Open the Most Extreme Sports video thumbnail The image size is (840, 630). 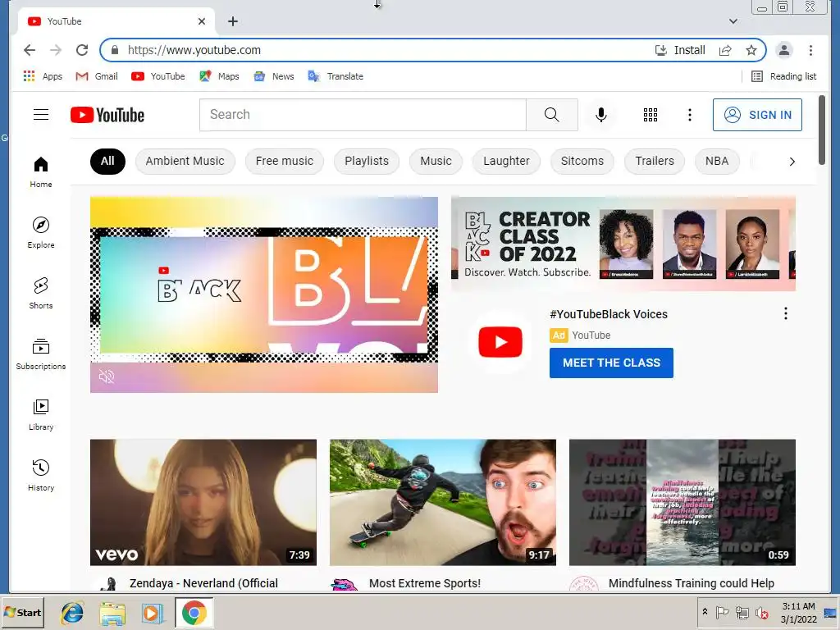point(442,503)
